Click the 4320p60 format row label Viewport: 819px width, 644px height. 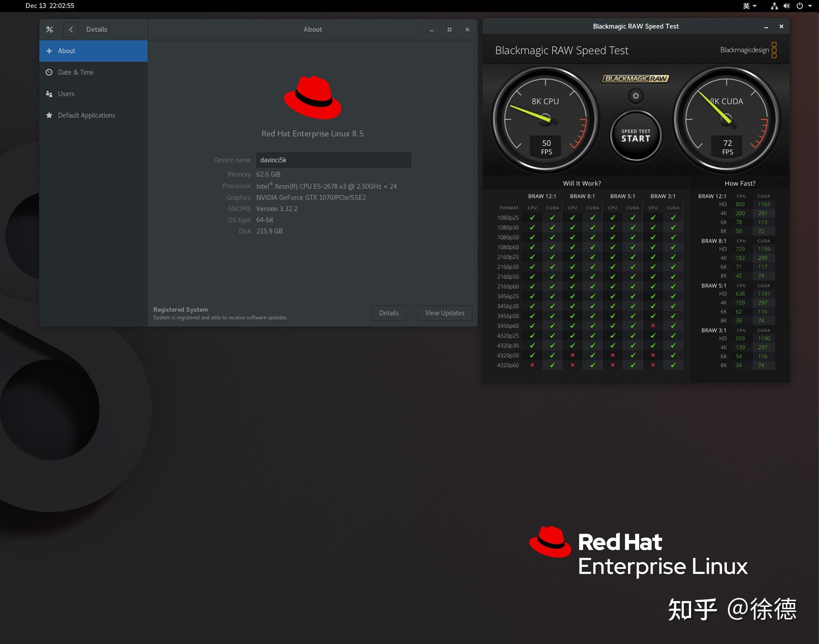(508, 365)
